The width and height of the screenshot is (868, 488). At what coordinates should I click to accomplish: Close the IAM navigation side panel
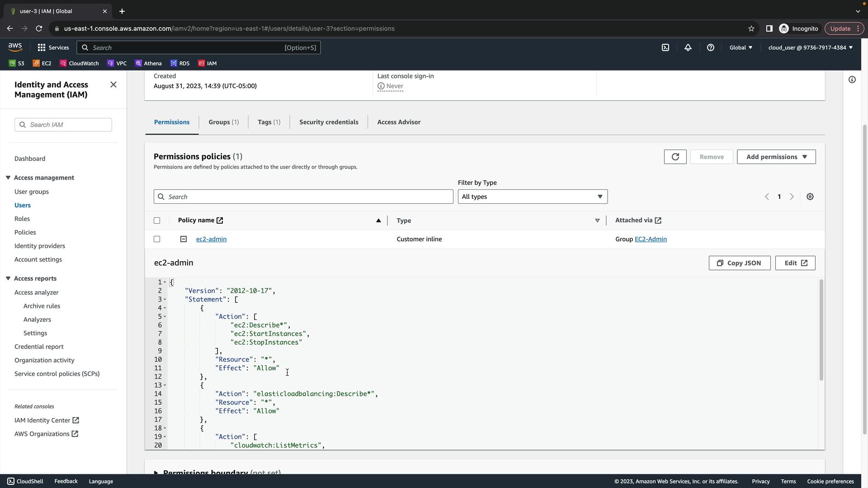pyautogui.click(x=113, y=84)
